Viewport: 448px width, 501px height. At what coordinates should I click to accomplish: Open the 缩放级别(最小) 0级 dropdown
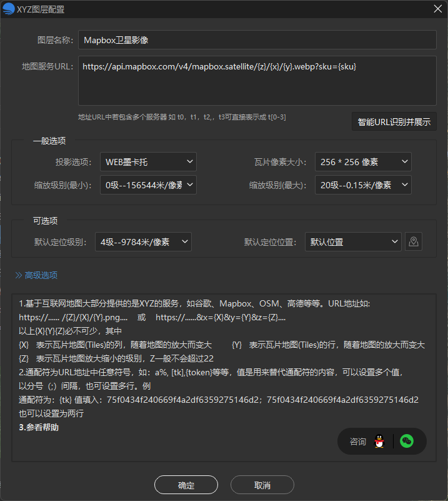point(148,185)
